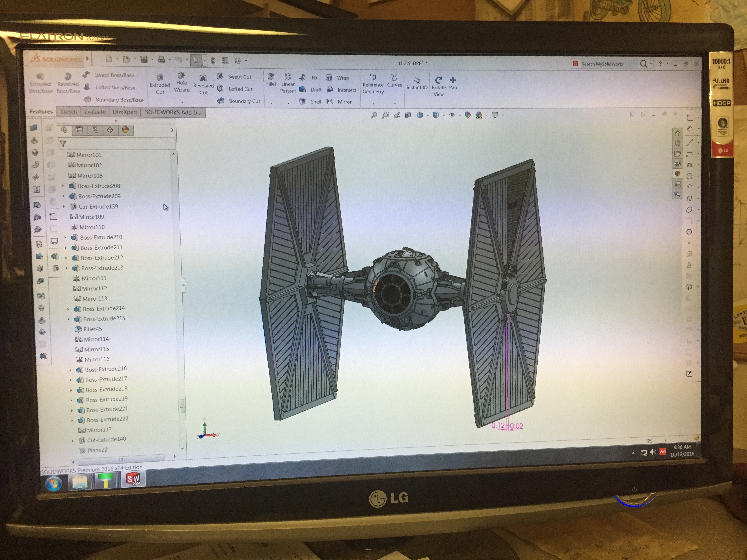747x560 pixels.
Task: Select Fillet45 in the feature tree
Action: point(88,329)
